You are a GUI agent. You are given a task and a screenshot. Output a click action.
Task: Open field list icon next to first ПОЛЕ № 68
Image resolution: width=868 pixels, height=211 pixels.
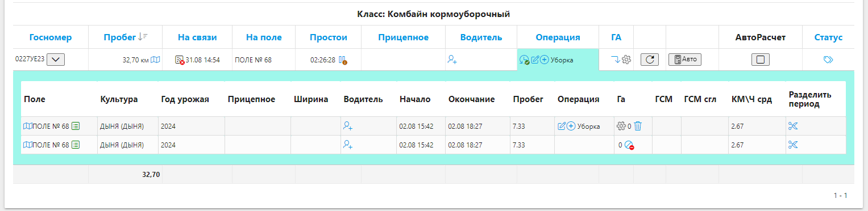coord(76,126)
